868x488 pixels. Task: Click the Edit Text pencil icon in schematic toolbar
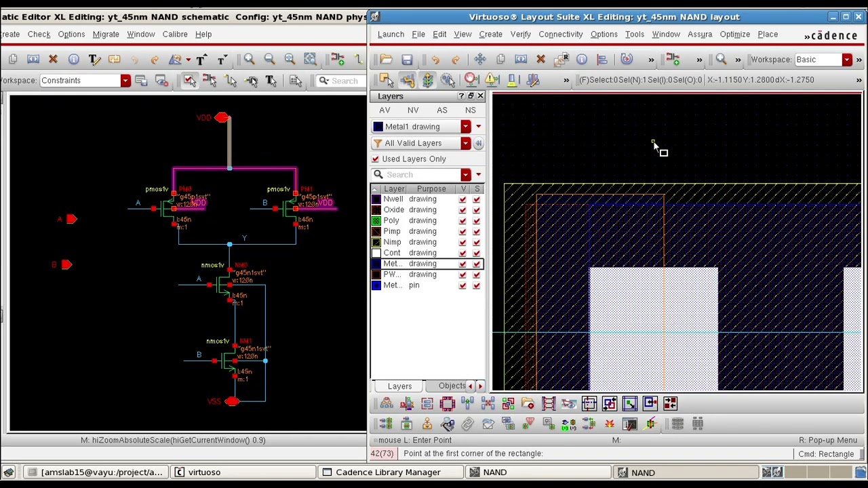(x=94, y=60)
